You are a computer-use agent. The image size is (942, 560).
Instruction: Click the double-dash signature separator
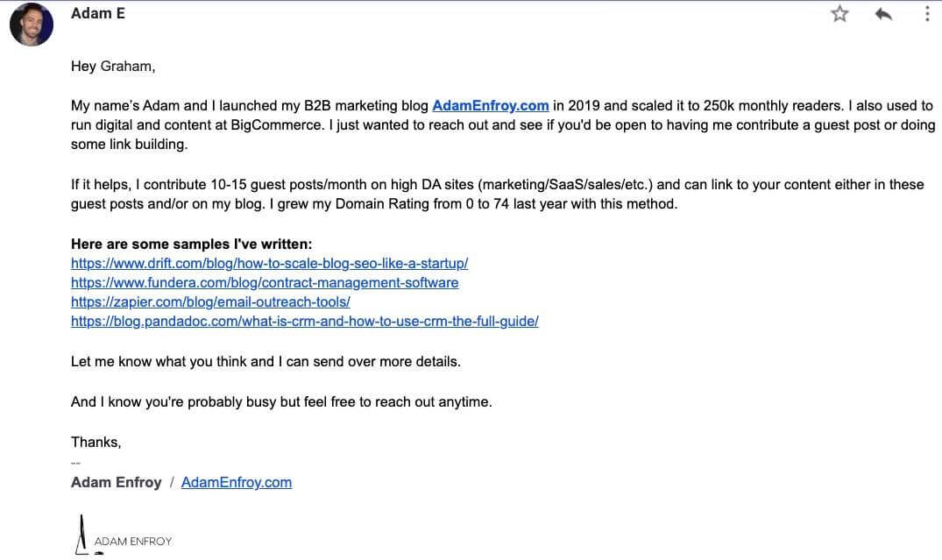point(75,462)
